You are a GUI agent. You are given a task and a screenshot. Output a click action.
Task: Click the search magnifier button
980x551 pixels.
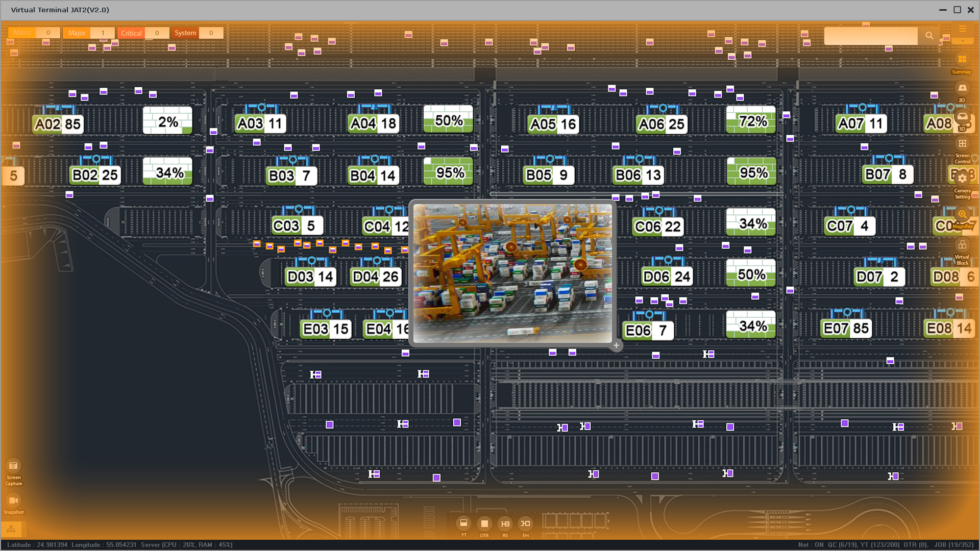929,36
